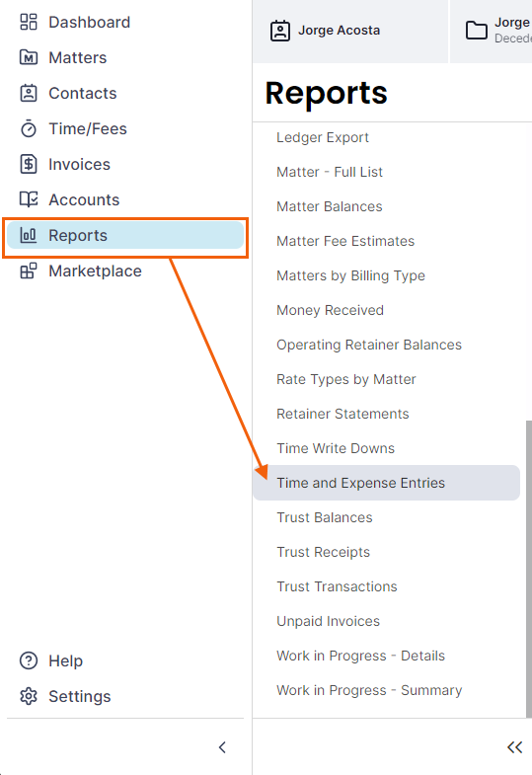This screenshot has height=775, width=532.
Task: Click the Marketplace icon
Action: coord(29,271)
